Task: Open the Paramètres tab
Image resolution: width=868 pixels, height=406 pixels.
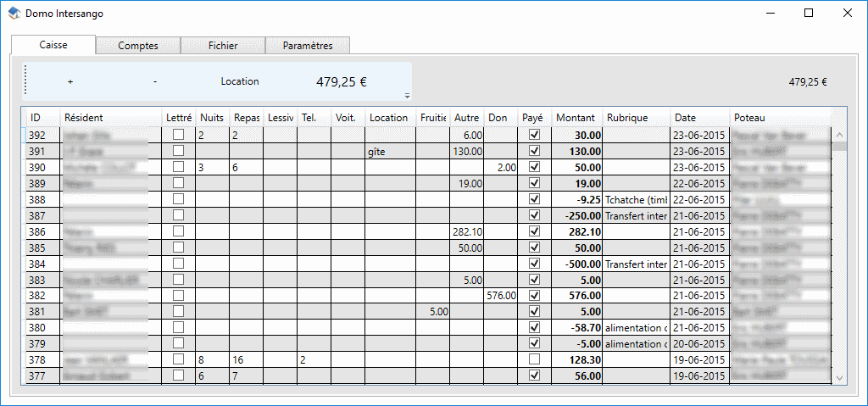Action: [308, 46]
